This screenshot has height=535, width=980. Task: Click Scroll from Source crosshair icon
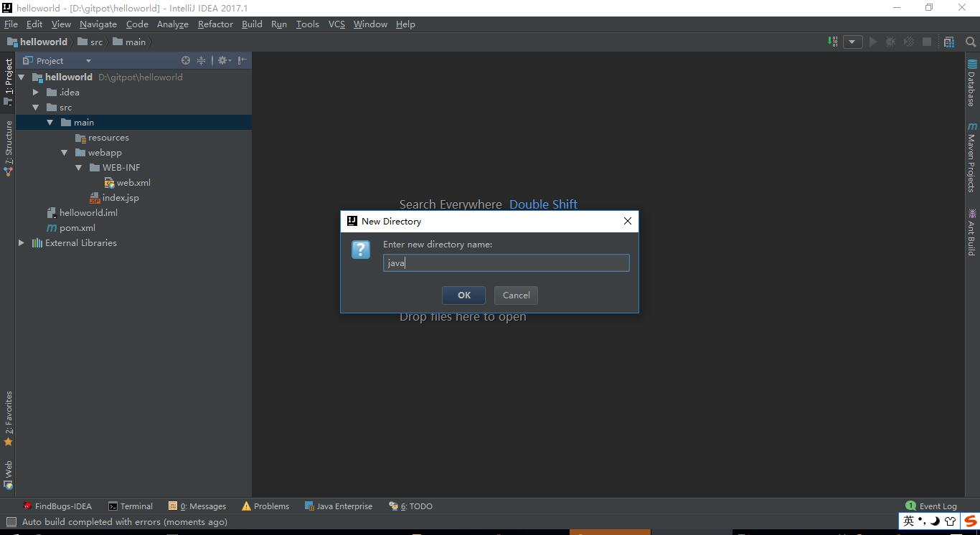(186, 61)
